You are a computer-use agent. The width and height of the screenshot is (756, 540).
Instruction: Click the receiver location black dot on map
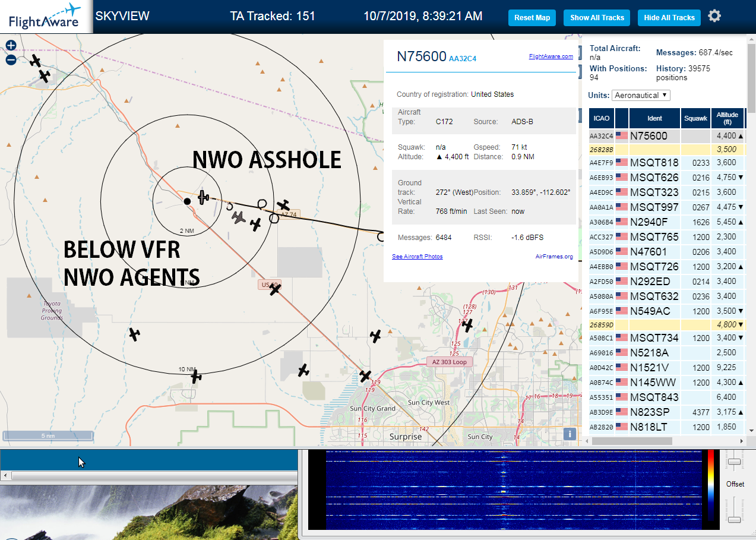tap(187, 201)
